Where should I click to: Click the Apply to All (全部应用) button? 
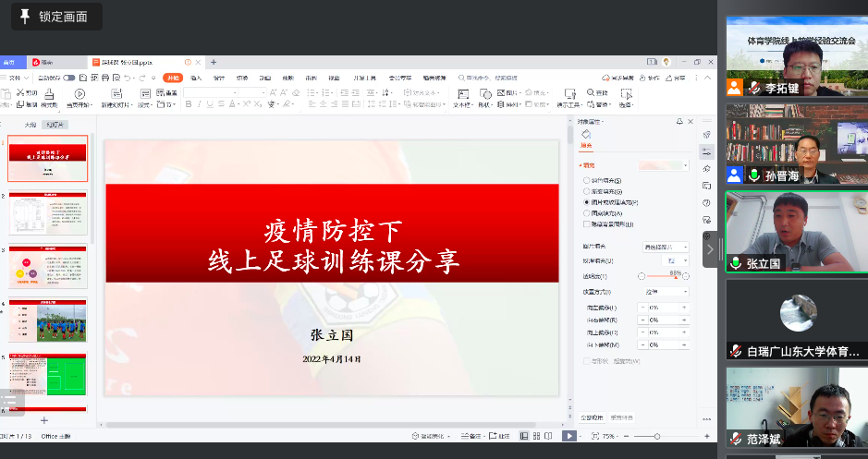coord(592,417)
